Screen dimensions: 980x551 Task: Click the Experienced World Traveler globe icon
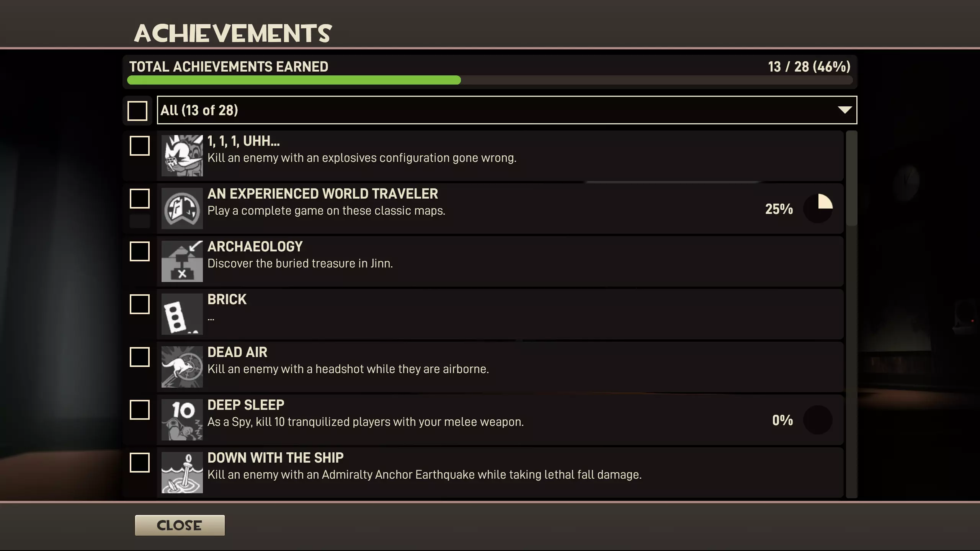[182, 208]
